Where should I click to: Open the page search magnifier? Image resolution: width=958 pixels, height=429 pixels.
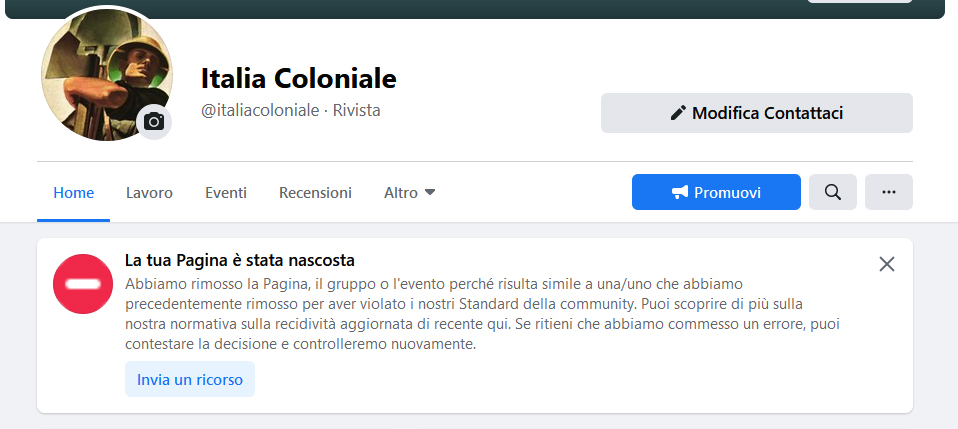(x=832, y=192)
